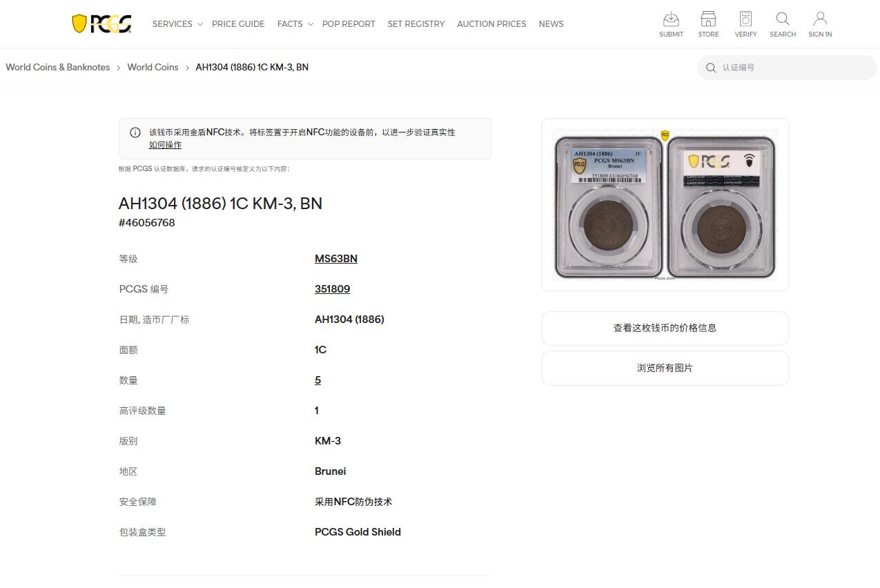This screenshot has width=880, height=588.
Task: Open the POP REPORT menu item
Action: pos(349,23)
